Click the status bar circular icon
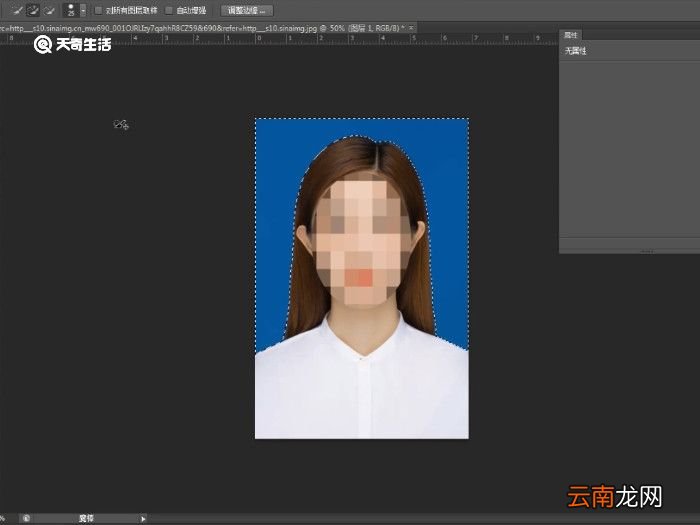 26,518
